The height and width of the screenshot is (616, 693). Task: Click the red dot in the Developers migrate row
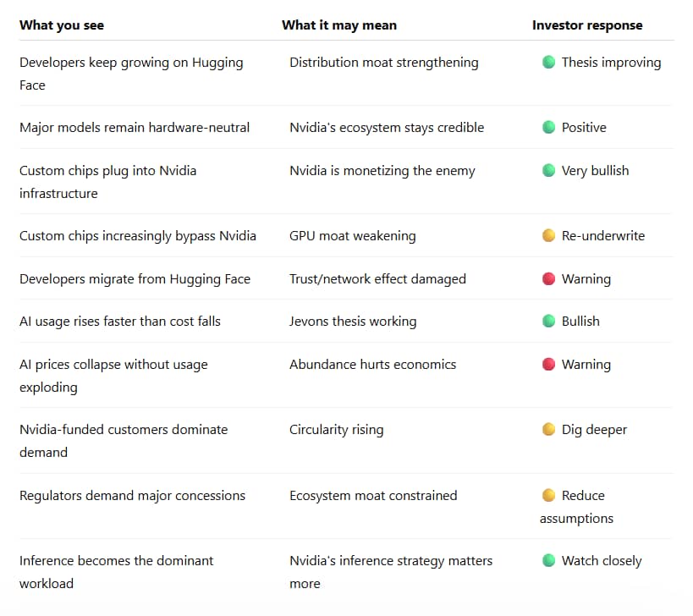[548, 279]
